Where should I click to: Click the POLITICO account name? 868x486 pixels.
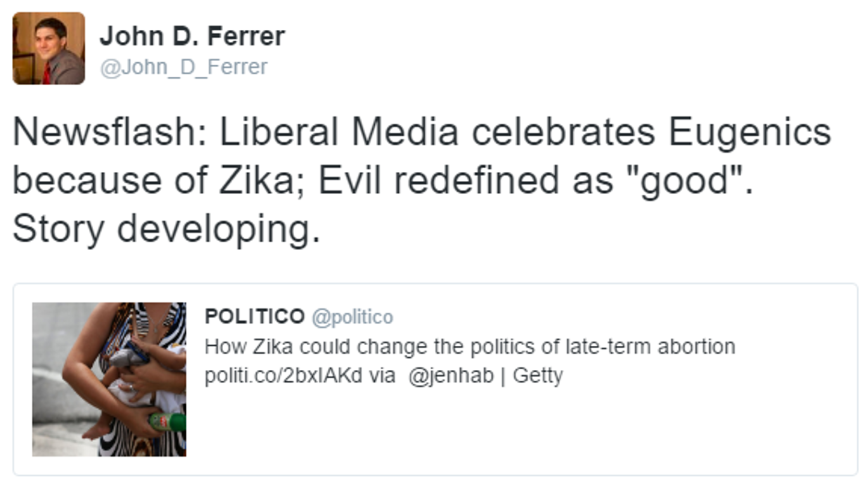coord(254,316)
